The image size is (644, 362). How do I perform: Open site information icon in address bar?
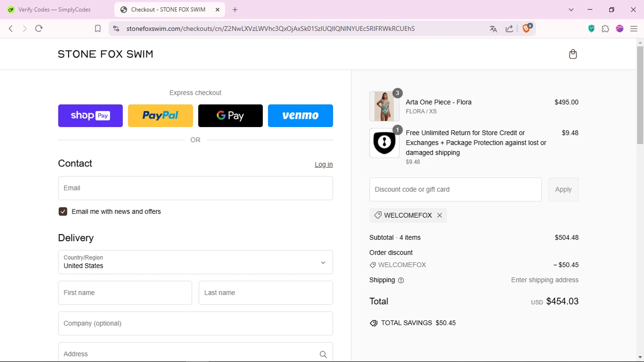pyautogui.click(x=116, y=28)
